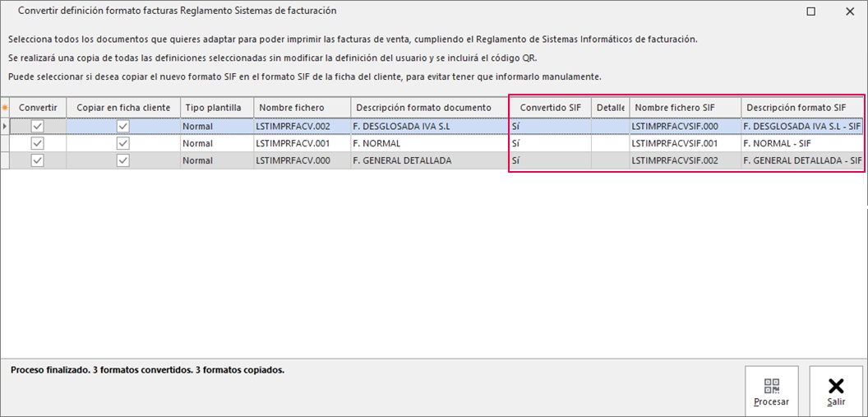Select cell F. DESGLOSADA IVA S.L - SIF
The image size is (868, 417).
(802, 127)
